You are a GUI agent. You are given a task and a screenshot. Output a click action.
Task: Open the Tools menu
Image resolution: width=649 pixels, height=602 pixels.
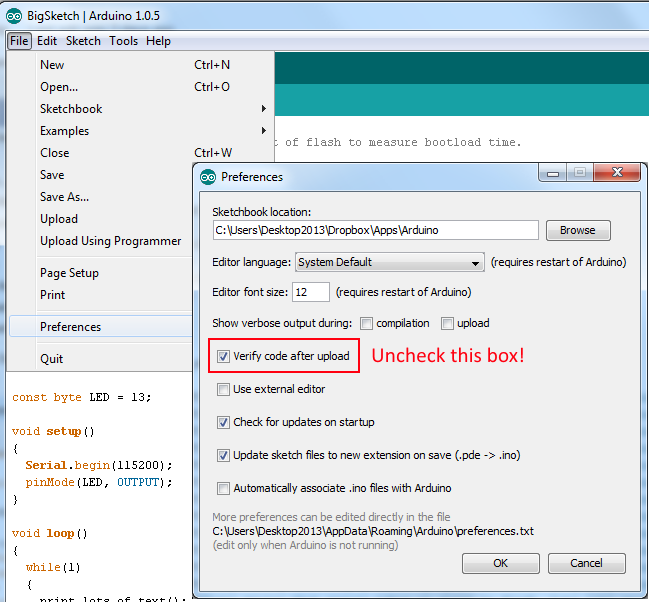click(x=123, y=41)
